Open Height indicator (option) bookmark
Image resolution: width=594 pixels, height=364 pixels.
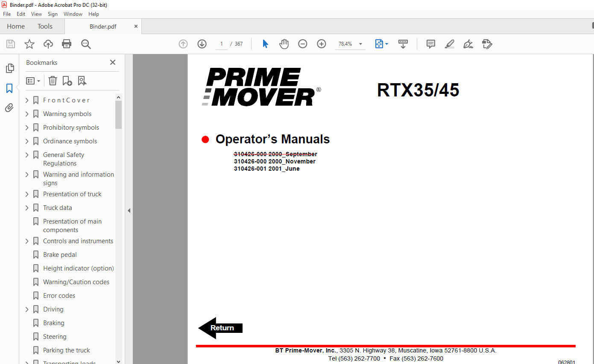[79, 268]
